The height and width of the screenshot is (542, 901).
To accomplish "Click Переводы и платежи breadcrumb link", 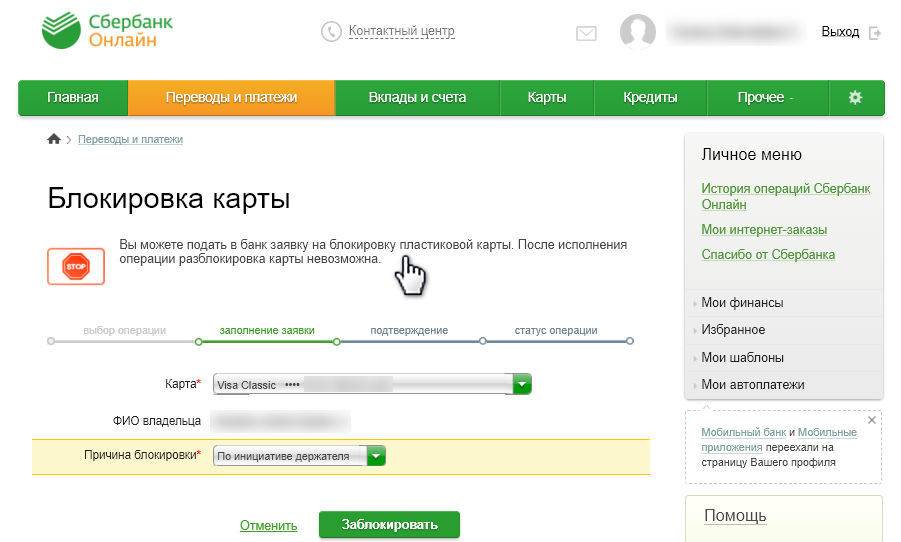I will (130, 139).
